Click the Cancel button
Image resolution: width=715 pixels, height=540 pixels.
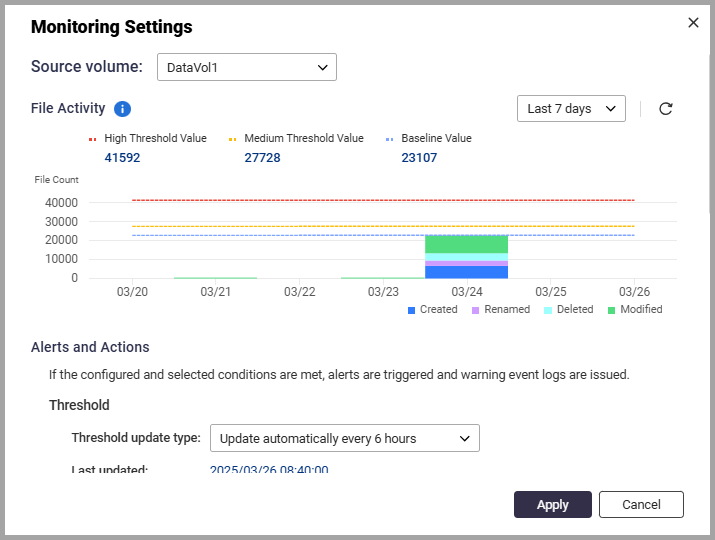coord(641,505)
